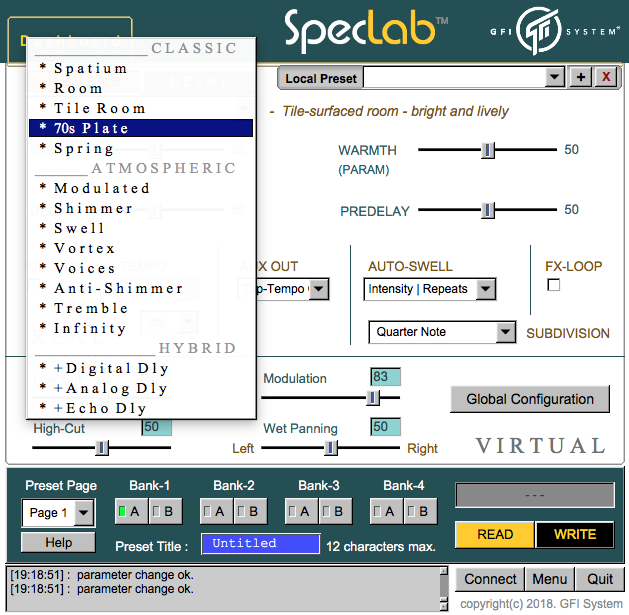Select Shimmer from the list
Viewport: 629px width, 615px height.
(141, 208)
